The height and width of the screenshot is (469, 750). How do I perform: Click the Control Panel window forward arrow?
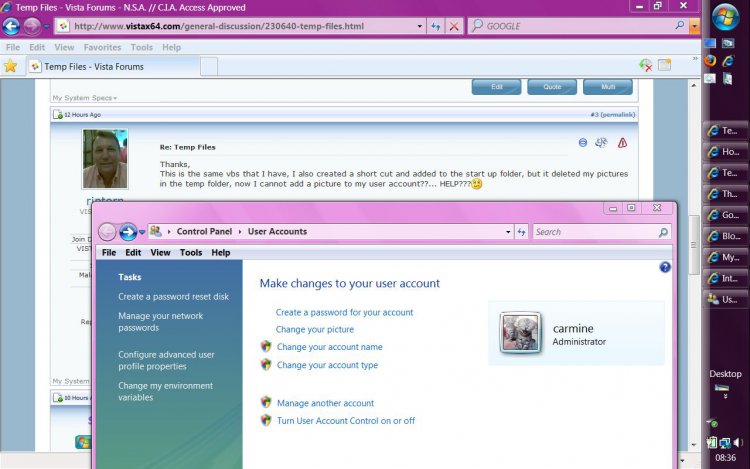click(x=128, y=232)
